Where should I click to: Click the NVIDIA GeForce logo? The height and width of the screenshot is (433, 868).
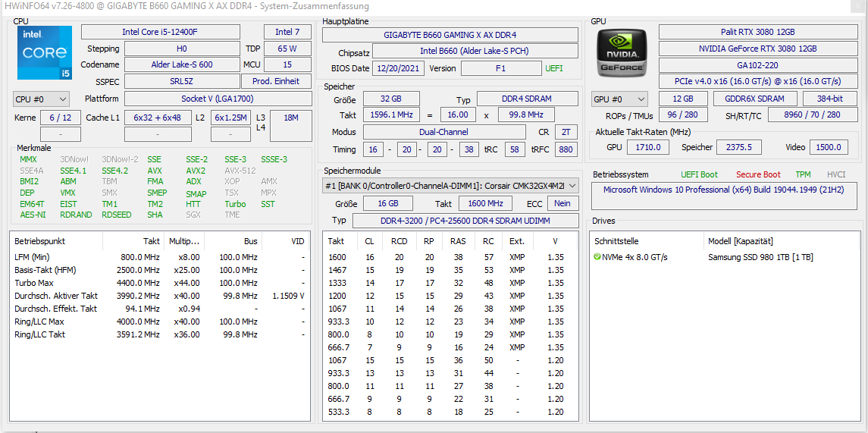point(622,52)
